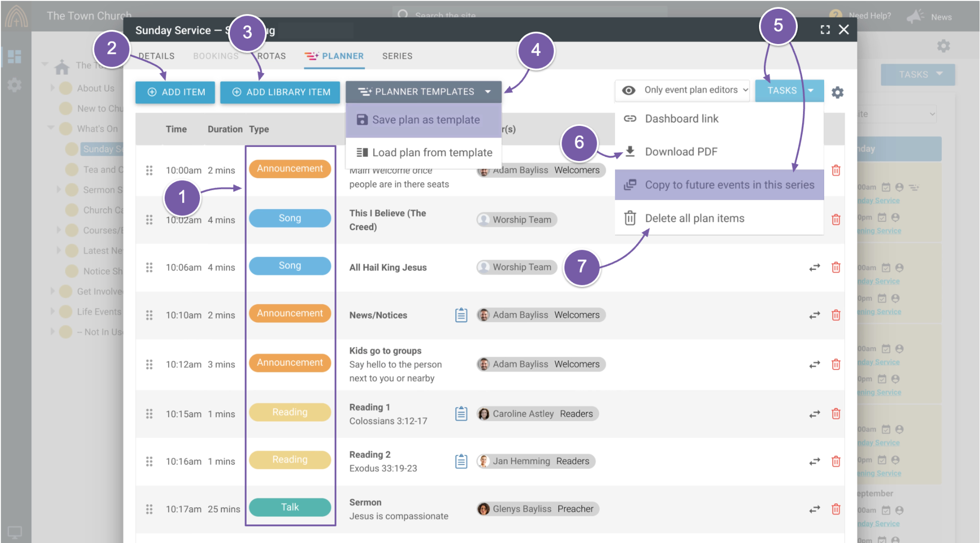This screenshot has height=543, width=980.
Task: Switch to the BOOKINGS tab
Action: click(216, 56)
